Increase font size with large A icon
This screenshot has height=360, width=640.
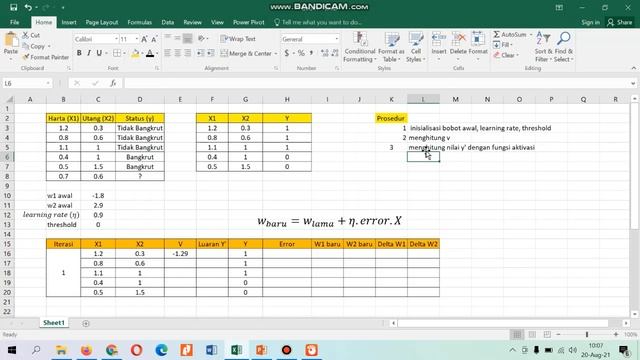pos(144,39)
